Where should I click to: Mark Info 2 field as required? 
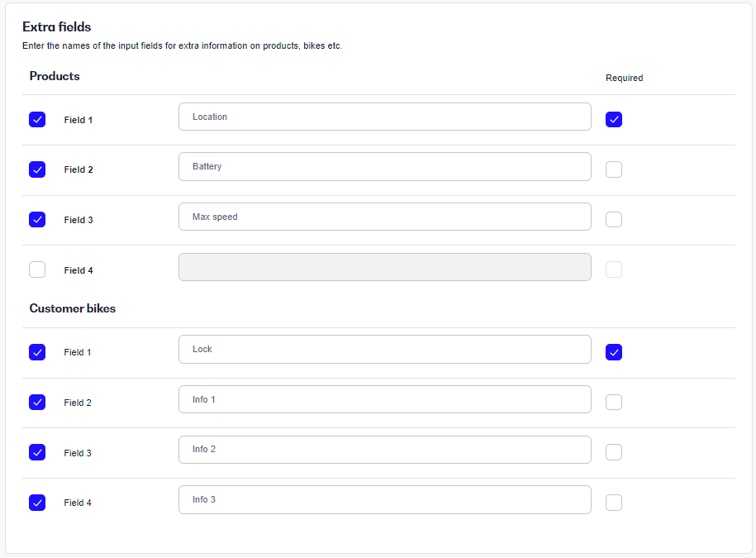tap(614, 452)
